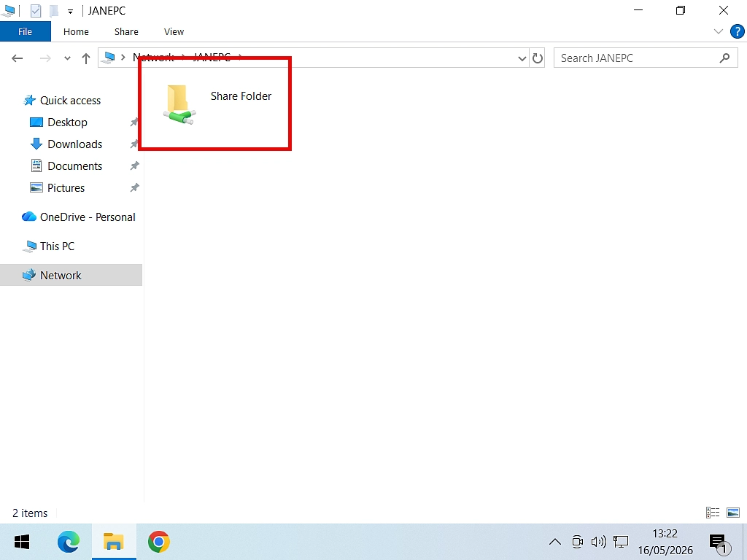Show hidden system tray icons

click(555, 542)
